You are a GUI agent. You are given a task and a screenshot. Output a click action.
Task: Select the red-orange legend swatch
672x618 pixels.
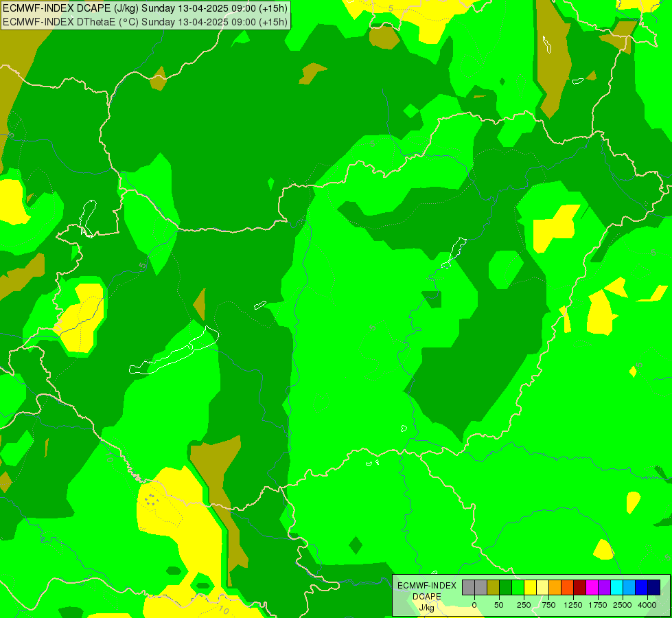(x=568, y=588)
